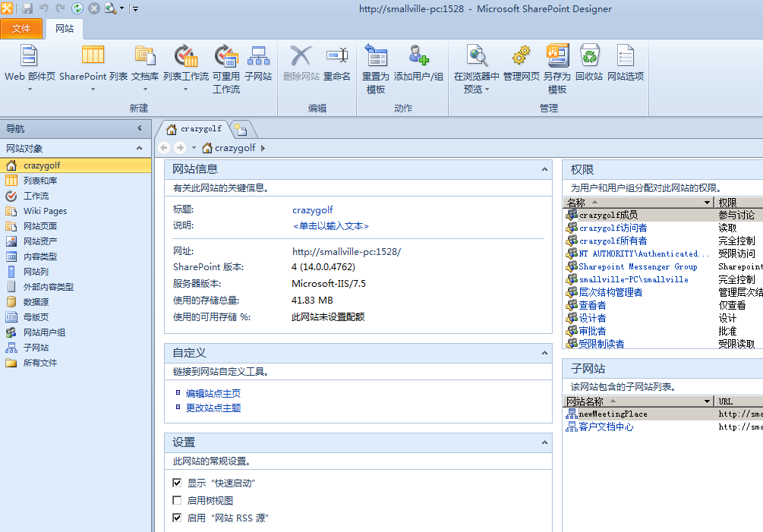Open the navigation history dropdown arrow
The width and height of the screenshot is (763, 532).
194,147
